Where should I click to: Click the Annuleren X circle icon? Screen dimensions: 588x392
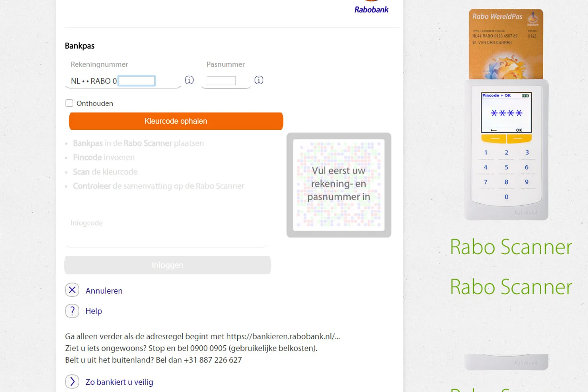[x=72, y=290]
